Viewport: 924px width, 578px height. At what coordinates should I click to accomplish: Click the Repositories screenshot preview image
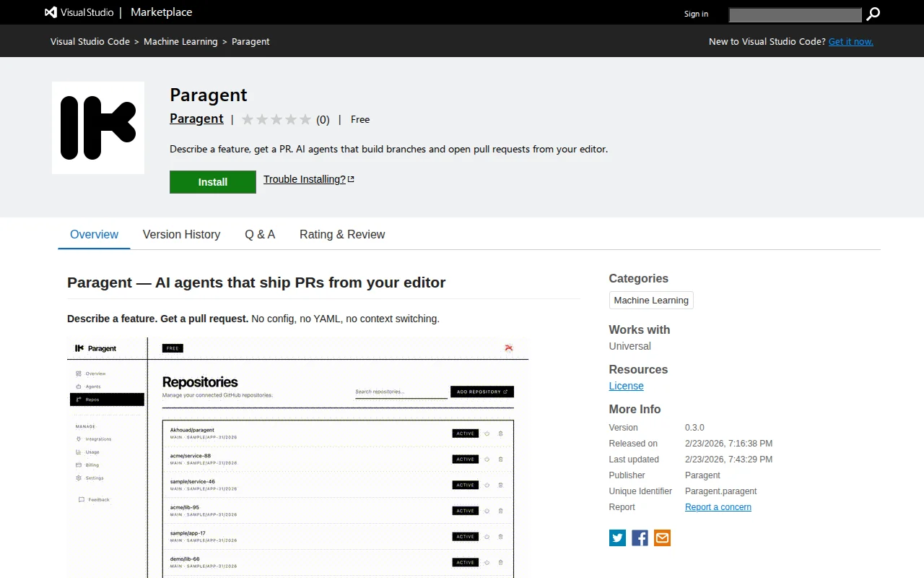[x=297, y=457]
